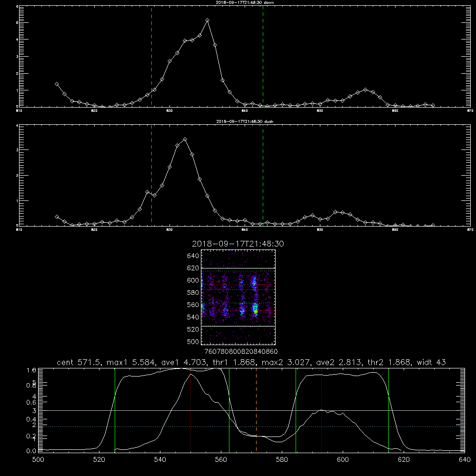This screenshot has width=476, height=476.
Task: Select the 'ave2 2.813' value text
Action: pos(339,362)
